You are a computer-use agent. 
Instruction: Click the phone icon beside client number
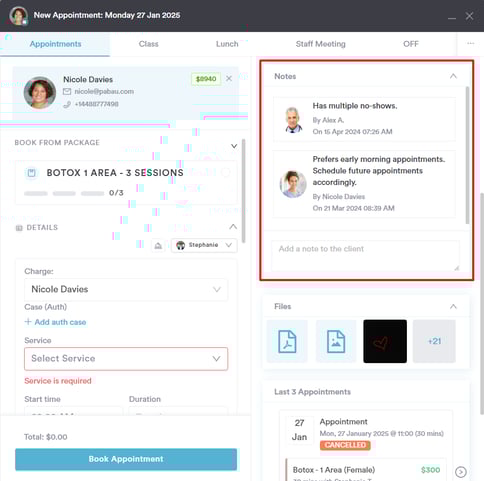[x=67, y=104]
